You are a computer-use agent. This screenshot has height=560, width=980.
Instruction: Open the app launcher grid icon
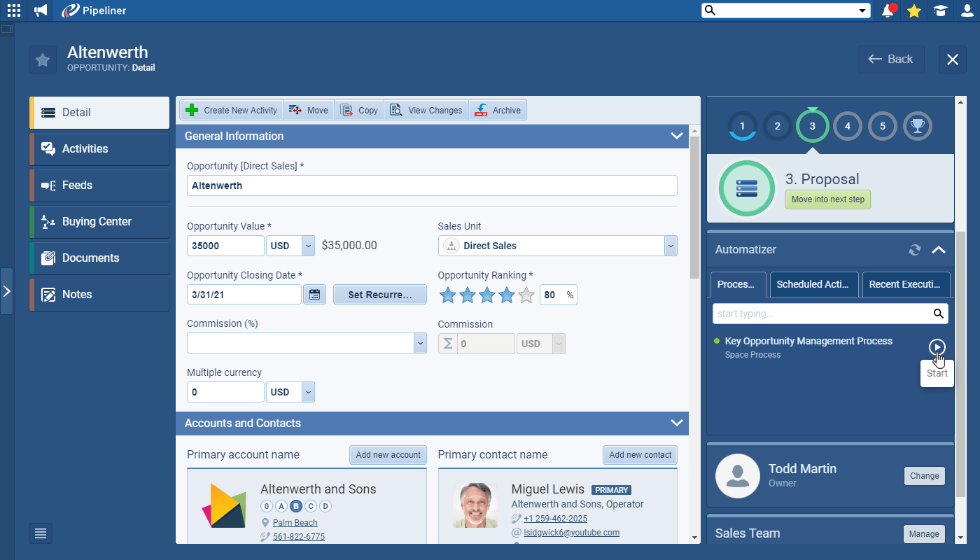click(14, 10)
